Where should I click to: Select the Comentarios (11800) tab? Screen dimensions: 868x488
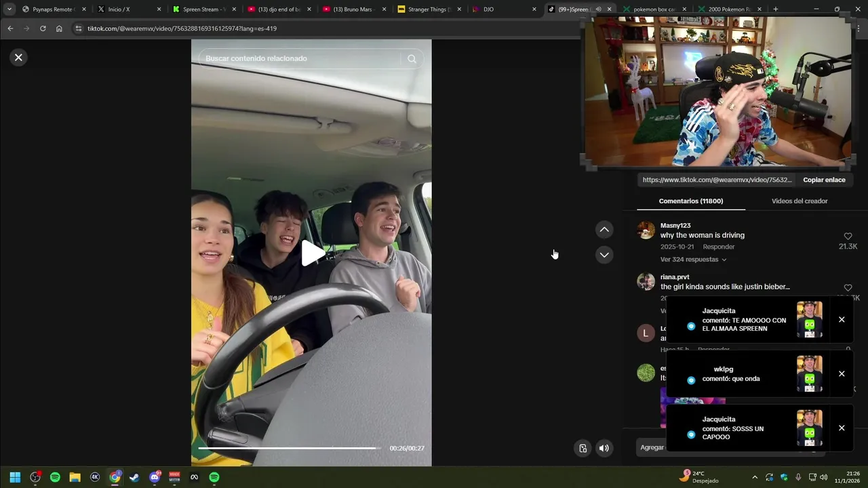pyautogui.click(x=691, y=201)
